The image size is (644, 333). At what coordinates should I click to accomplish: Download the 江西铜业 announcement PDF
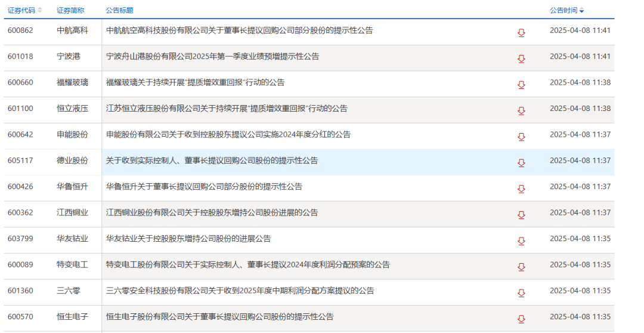tap(521, 215)
